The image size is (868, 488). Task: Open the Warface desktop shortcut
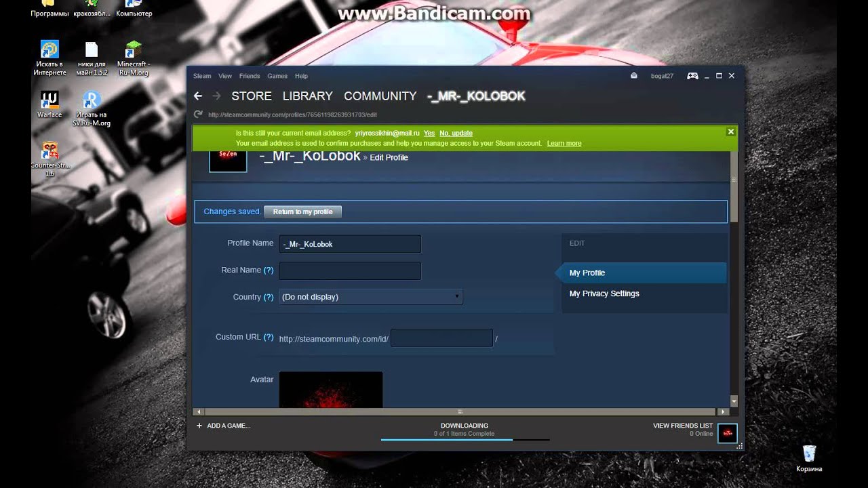pyautogui.click(x=50, y=104)
